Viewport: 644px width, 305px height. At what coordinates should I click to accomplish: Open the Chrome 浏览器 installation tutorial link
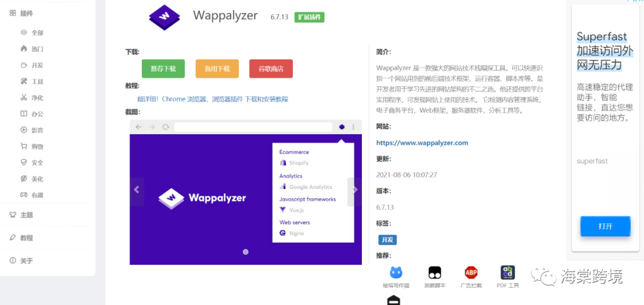click(213, 99)
